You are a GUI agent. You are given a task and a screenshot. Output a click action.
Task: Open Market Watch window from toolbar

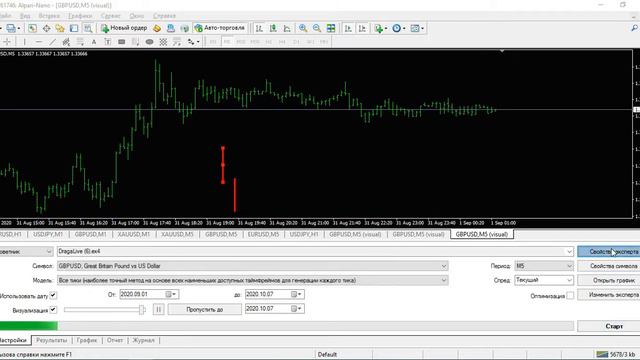click(x=32, y=28)
